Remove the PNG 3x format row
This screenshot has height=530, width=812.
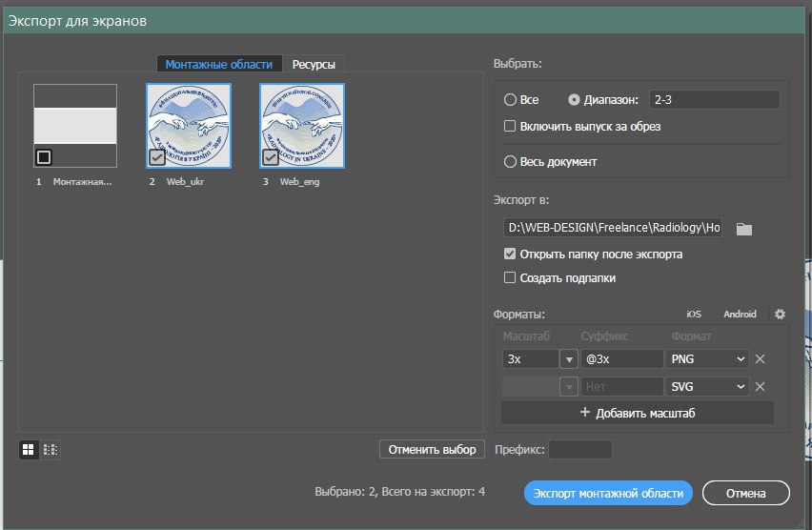coord(760,359)
